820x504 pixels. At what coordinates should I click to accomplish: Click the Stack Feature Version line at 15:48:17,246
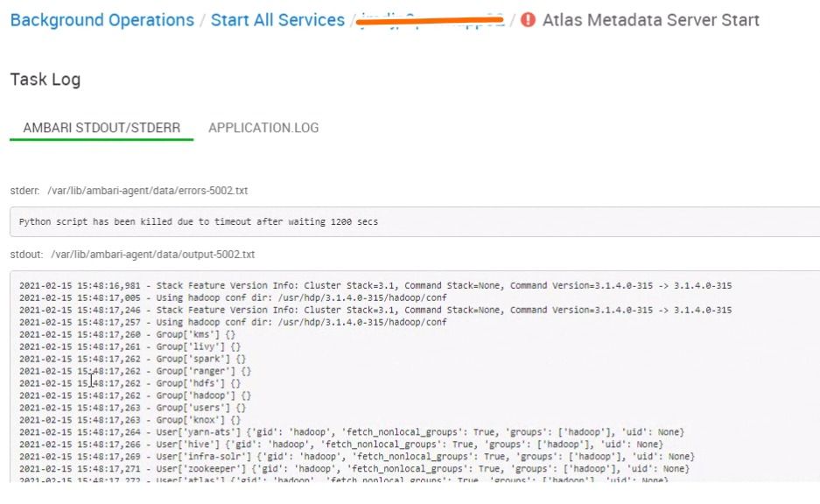point(375,310)
